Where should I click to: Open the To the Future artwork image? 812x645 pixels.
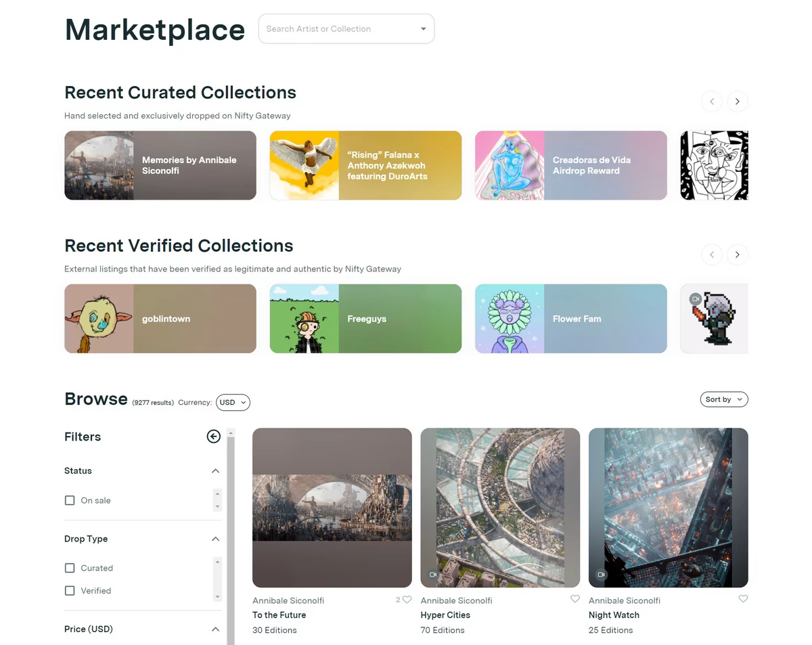click(x=332, y=508)
